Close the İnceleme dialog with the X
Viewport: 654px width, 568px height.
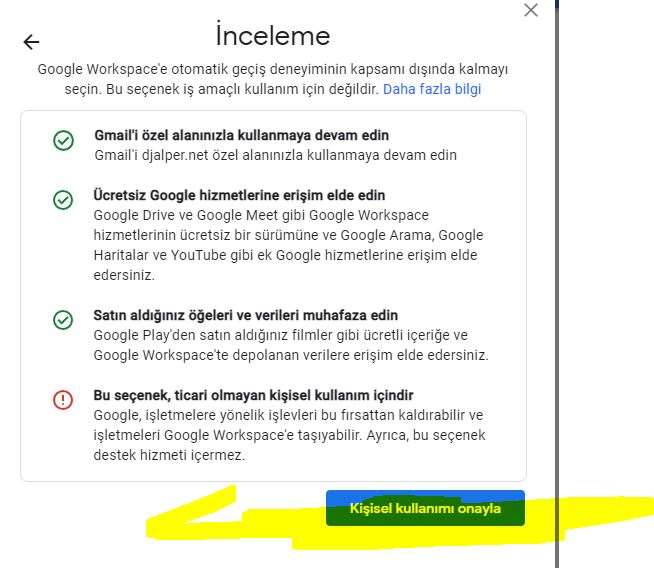point(531,10)
